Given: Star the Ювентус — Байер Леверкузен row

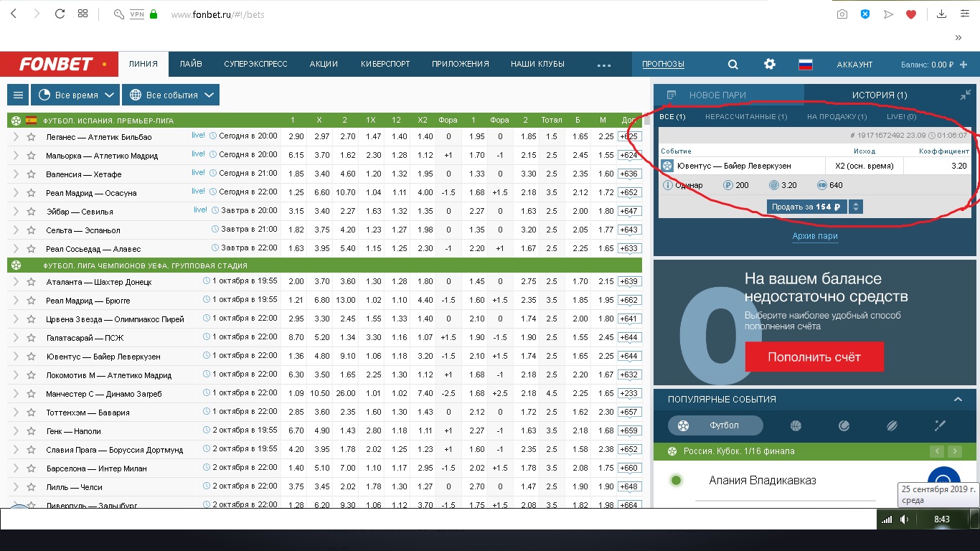Looking at the screenshot, I should tap(31, 356).
